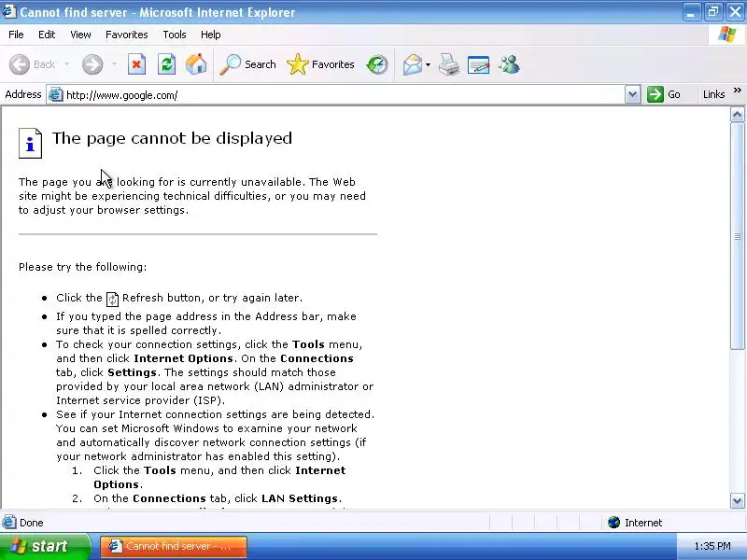Click Cannot find server taskbar button
This screenshot has width=747, height=560.
174,546
